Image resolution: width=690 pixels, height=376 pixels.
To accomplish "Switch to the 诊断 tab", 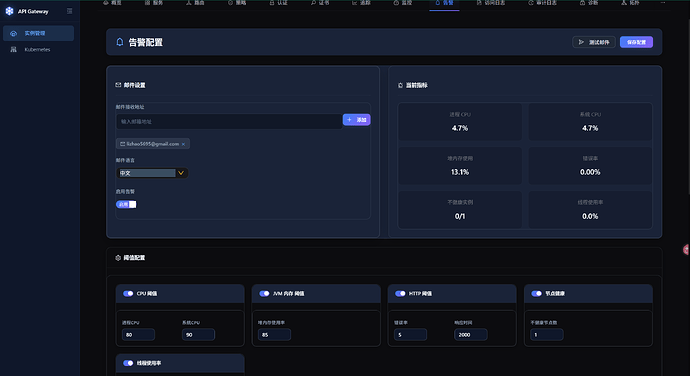I will point(589,3).
